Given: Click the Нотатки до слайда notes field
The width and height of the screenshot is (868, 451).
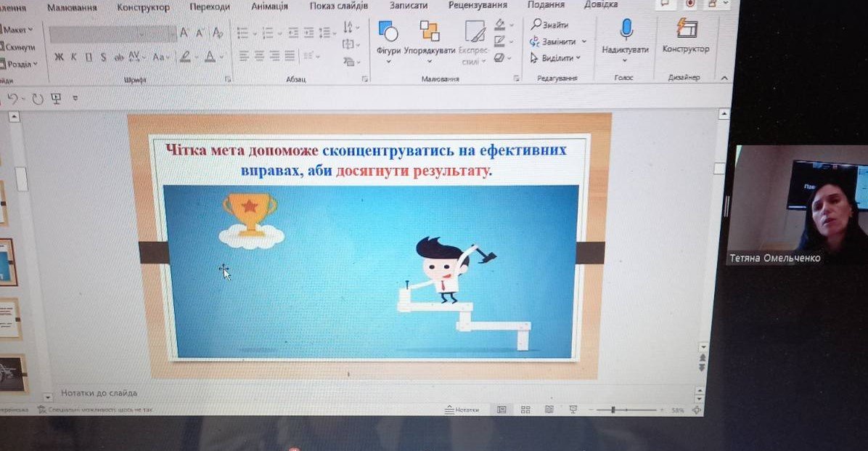Looking at the screenshot, I should (99, 393).
